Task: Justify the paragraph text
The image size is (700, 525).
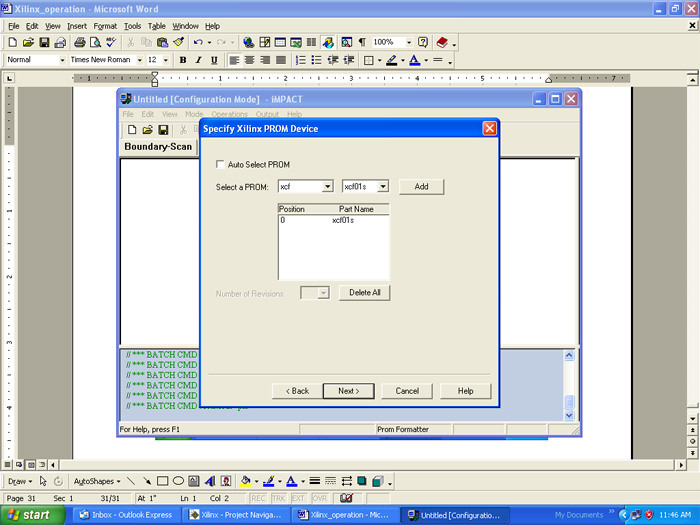Action: pos(281,60)
